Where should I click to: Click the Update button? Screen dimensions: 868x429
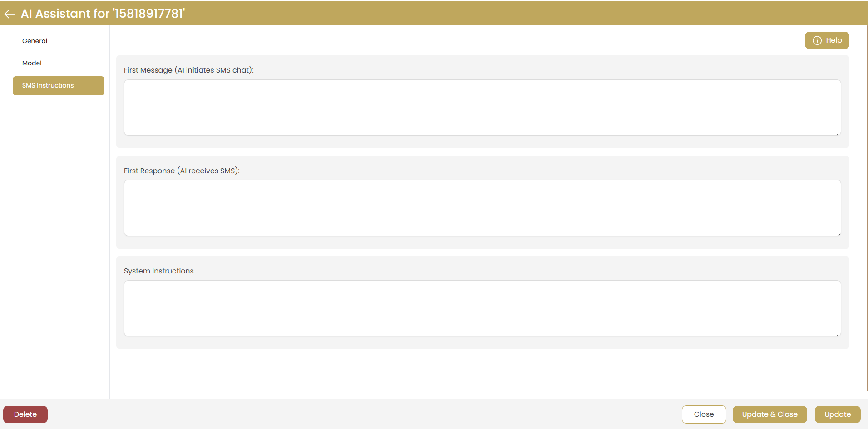[838, 414]
